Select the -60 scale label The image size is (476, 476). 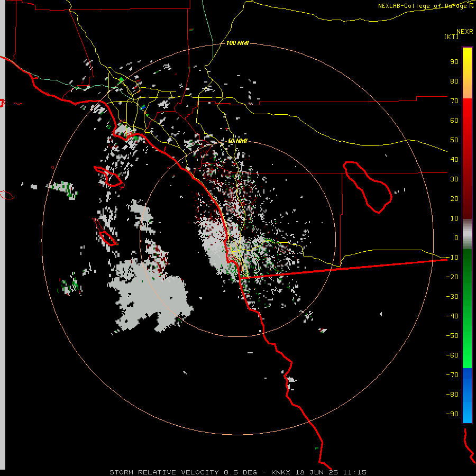452,355
